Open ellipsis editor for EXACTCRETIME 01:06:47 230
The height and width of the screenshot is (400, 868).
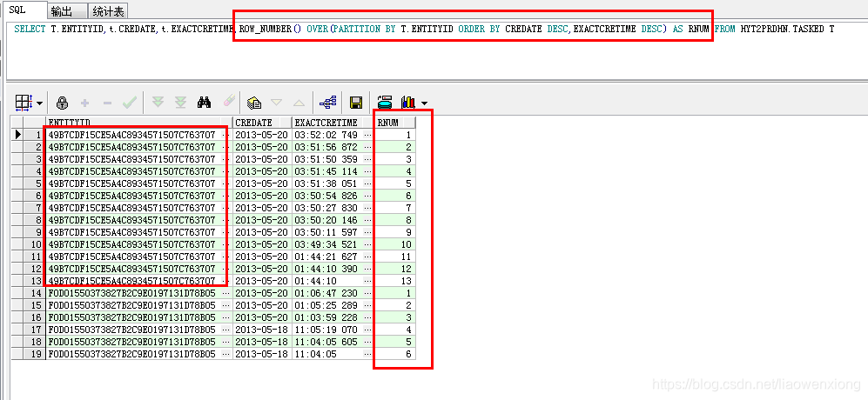click(x=368, y=293)
